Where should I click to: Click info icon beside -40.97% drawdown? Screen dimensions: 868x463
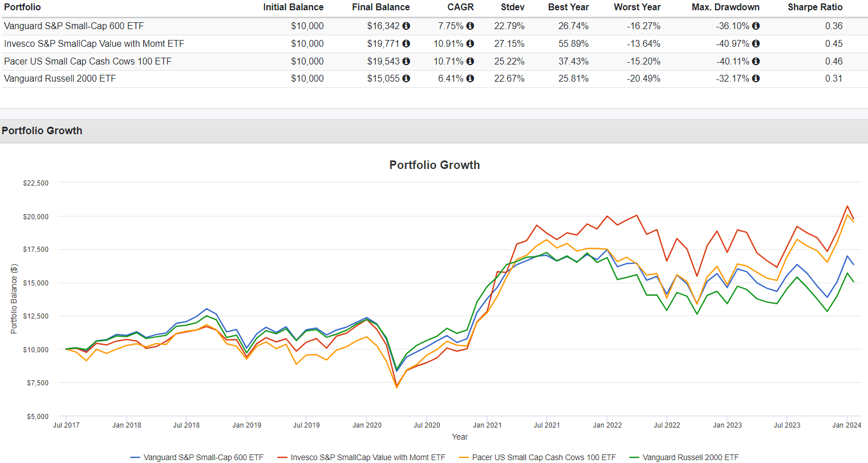[x=756, y=43]
